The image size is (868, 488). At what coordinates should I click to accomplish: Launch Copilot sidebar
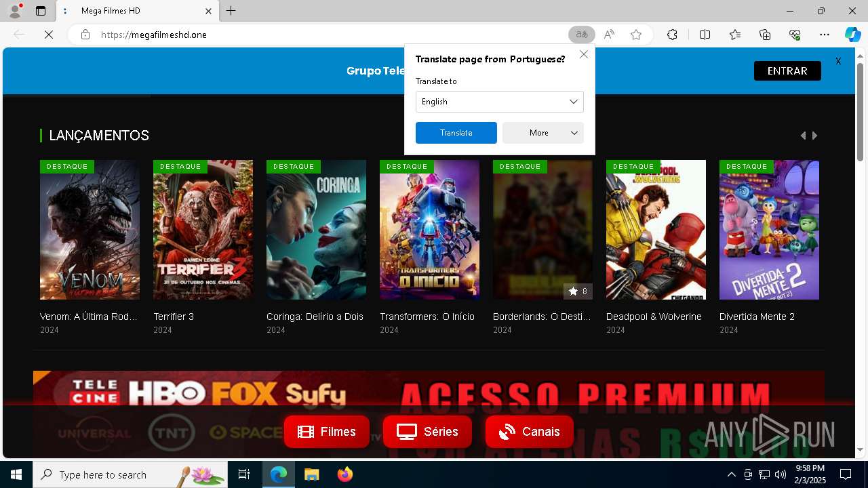852,35
